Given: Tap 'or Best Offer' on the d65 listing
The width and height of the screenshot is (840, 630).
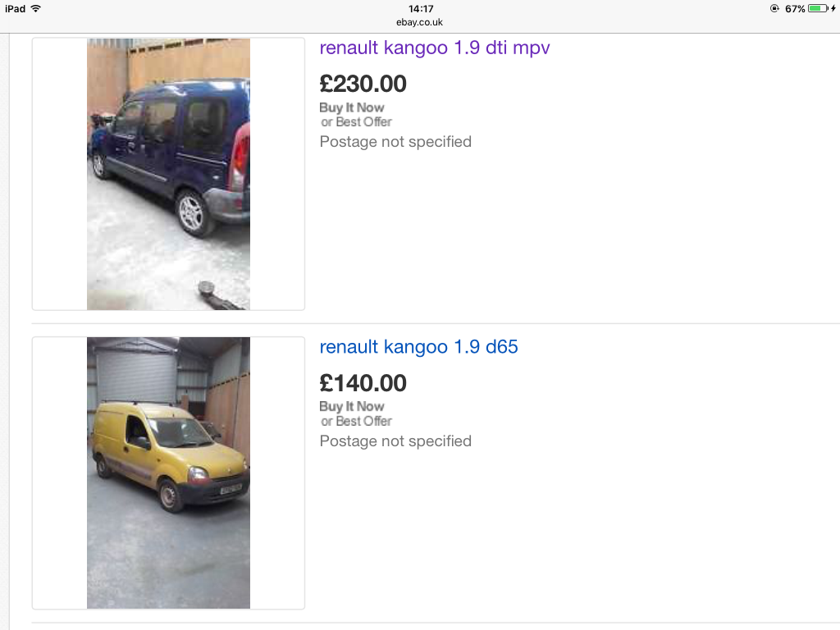Looking at the screenshot, I should (x=356, y=421).
